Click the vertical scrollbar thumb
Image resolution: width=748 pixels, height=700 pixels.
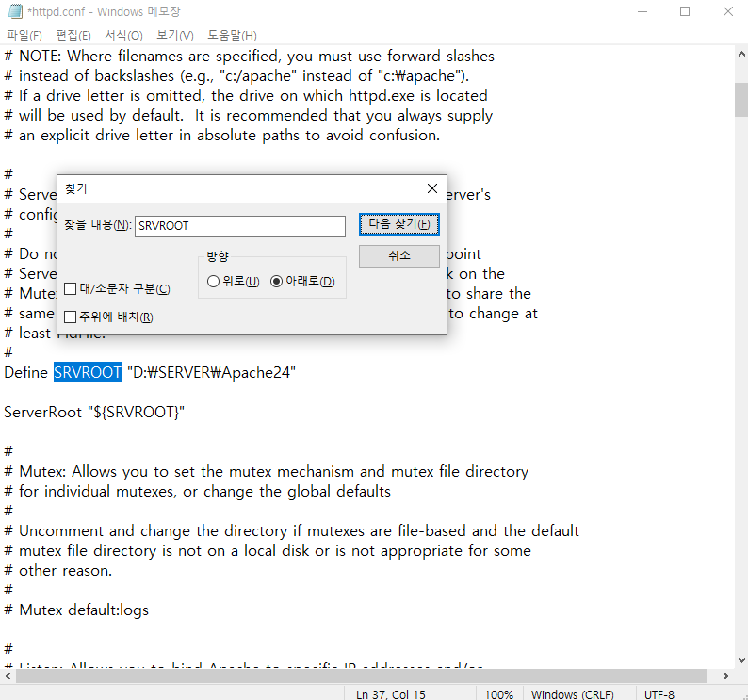740,100
